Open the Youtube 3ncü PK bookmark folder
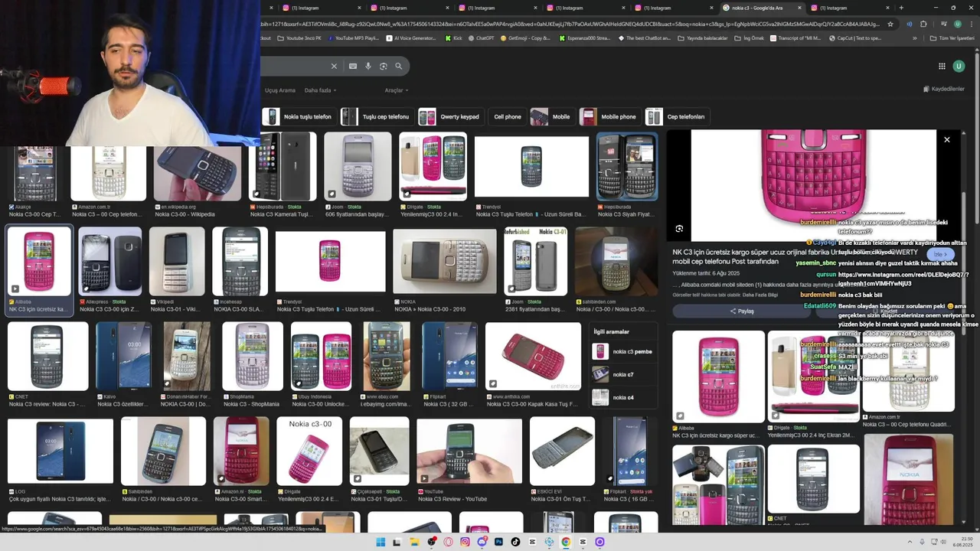Viewport: 980px width, 551px height. coord(299,37)
